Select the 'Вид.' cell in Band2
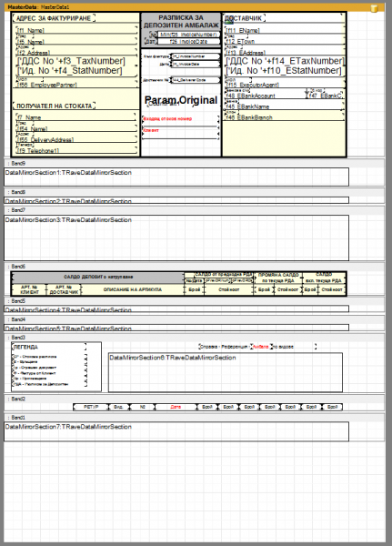Image resolution: width=392 pixels, height=546 pixels. coord(118,407)
